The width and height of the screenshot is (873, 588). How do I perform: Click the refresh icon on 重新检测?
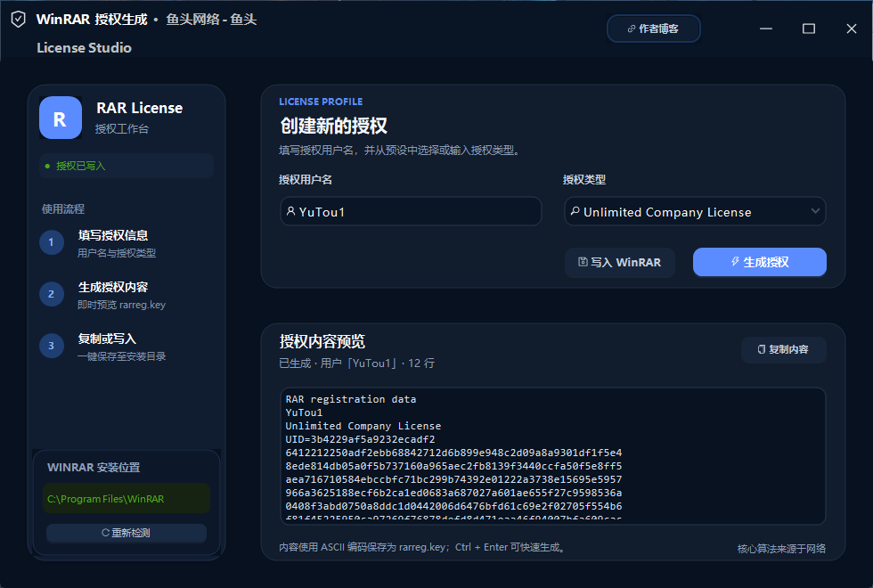(x=105, y=533)
